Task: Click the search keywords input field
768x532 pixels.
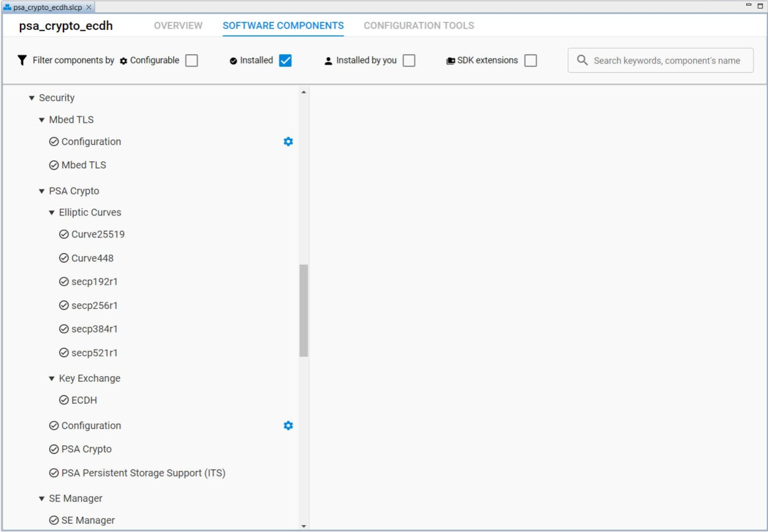Action: [660, 60]
